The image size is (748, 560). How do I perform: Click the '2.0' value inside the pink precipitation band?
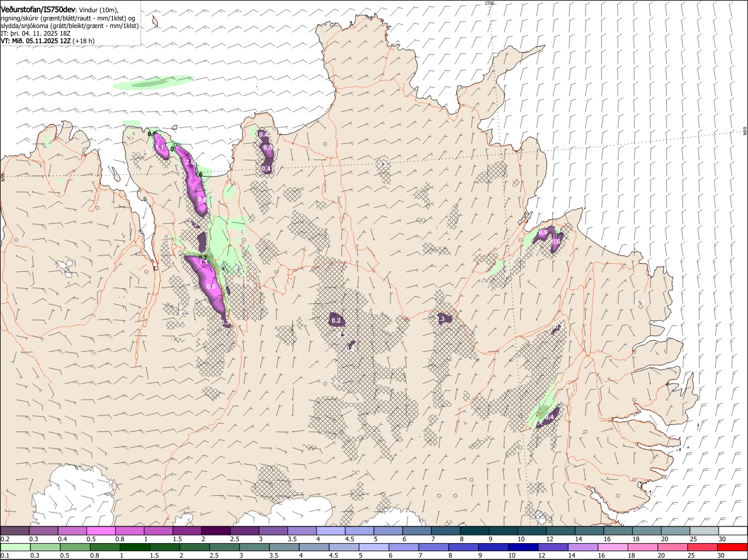[x=189, y=162]
